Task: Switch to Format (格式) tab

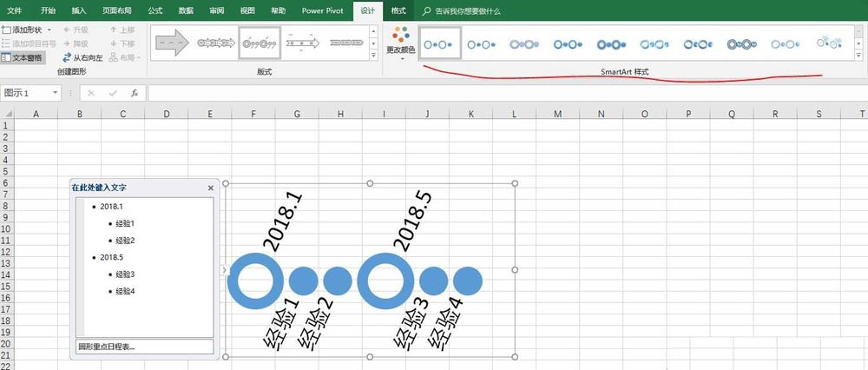Action: coord(398,10)
